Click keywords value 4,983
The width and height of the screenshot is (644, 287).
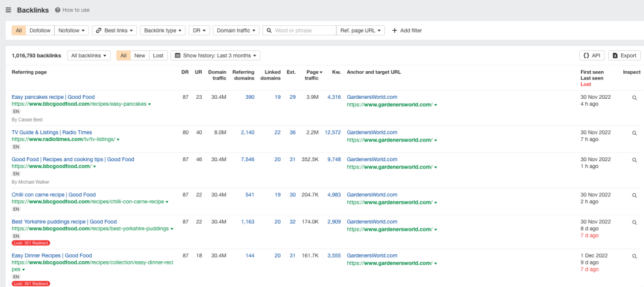tap(334, 195)
